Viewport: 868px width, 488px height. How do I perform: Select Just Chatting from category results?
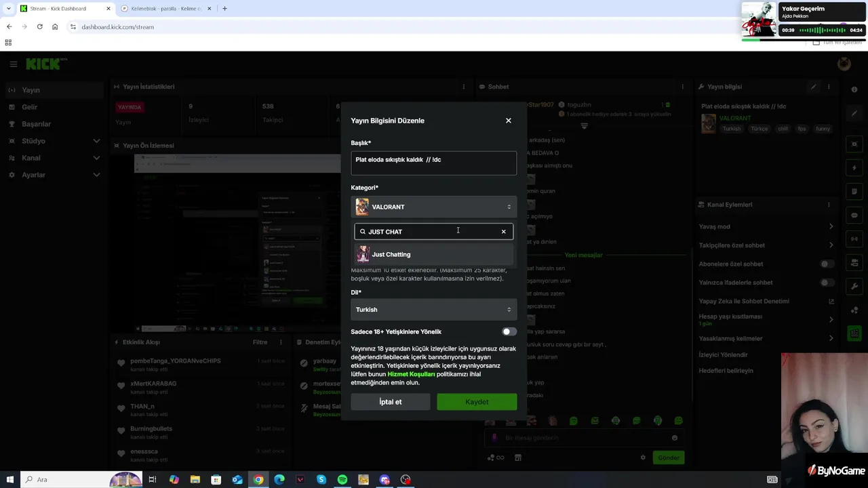click(x=434, y=254)
